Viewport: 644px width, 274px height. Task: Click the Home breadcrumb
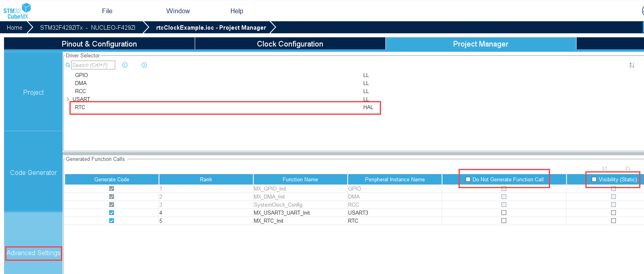pos(14,27)
